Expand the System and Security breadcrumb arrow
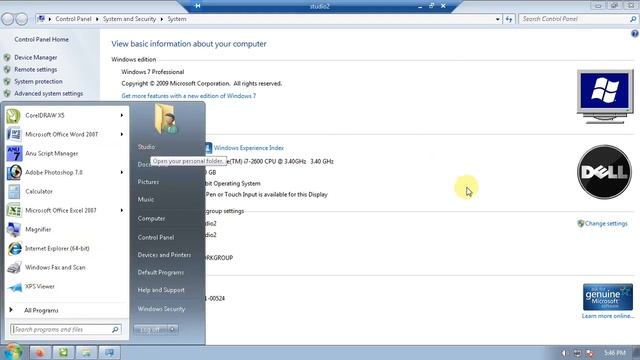The height and width of the screenshot is (360, 640). [162, 19]
